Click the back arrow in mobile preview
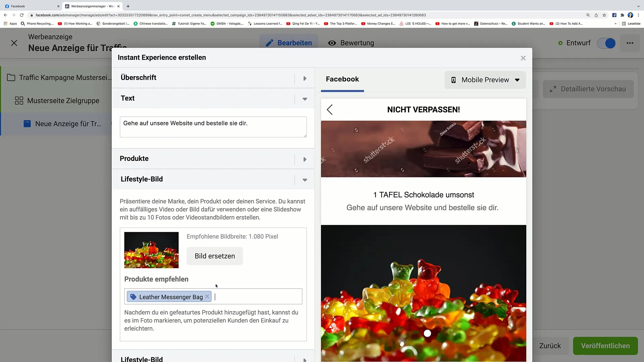 tap(330, 110)
